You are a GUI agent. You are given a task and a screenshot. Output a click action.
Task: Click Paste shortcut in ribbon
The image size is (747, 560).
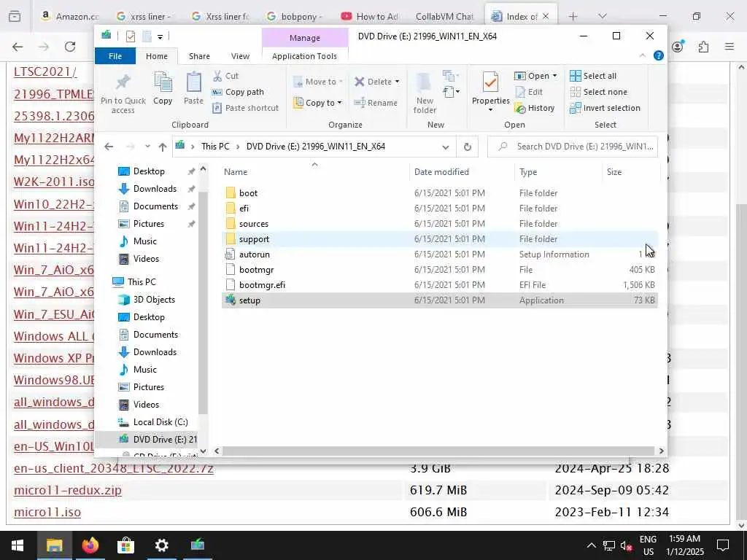(246, 108)
